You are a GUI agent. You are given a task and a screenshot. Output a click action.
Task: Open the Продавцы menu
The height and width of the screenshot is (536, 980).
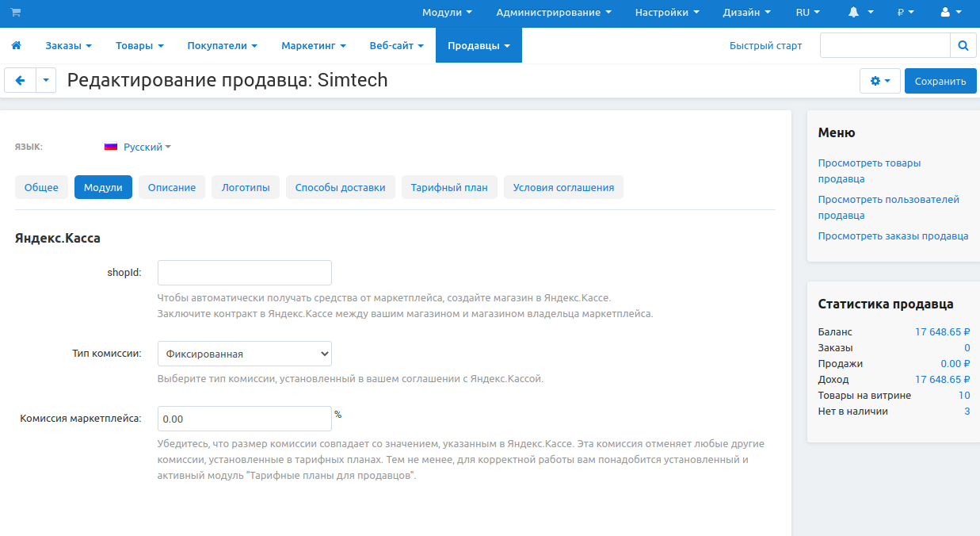tap(479, 46)
